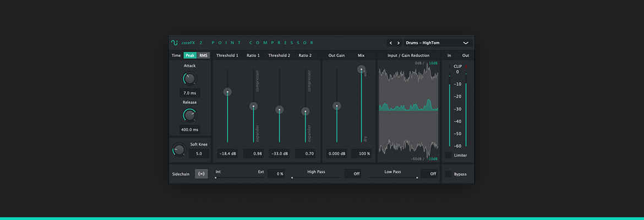Click the Soft Knee knob

click(178, 149)
